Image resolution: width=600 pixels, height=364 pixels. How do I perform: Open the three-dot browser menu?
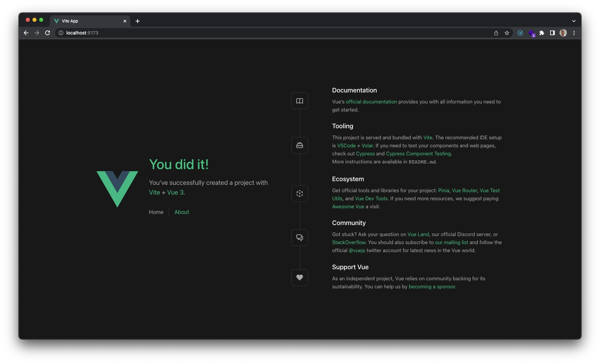tap(574, 33)
